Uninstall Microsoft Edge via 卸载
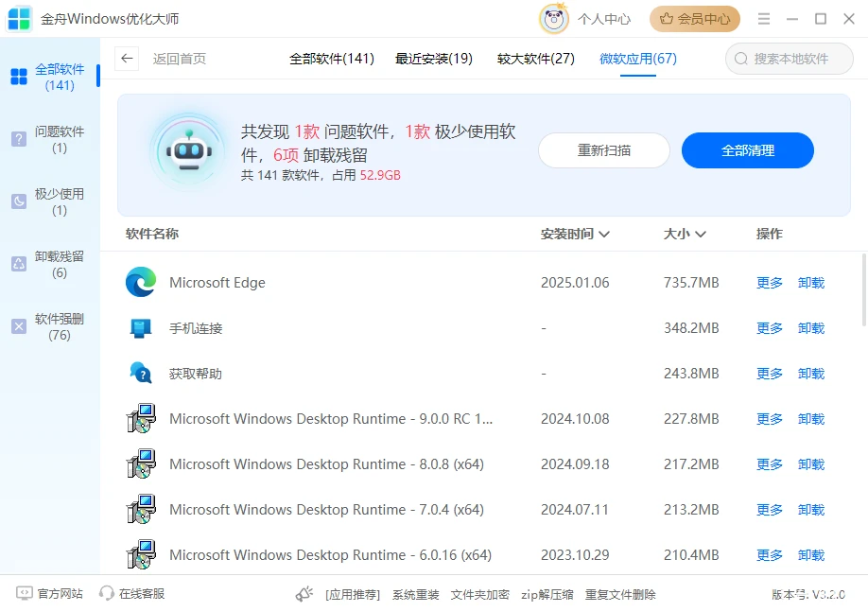 [811, 283]
